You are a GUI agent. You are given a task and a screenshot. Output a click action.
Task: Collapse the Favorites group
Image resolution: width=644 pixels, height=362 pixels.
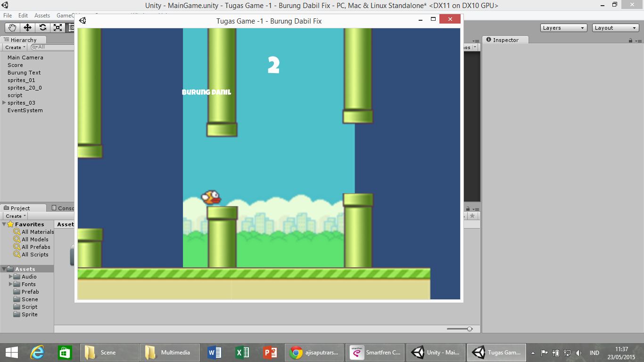click(x=4, y=224)
